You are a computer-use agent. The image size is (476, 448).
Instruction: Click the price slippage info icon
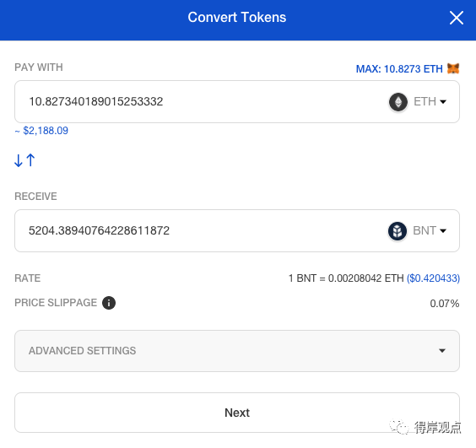point(109,303)
